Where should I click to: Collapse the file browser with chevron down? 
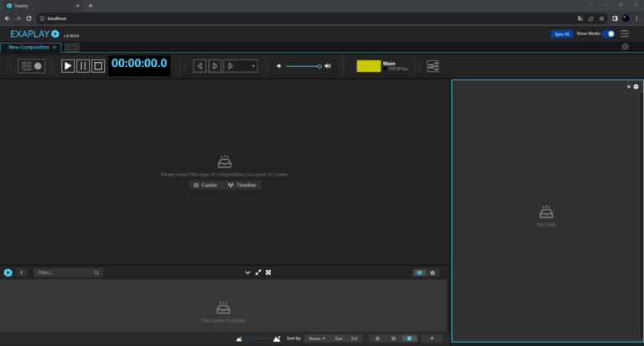click(247, 272)
